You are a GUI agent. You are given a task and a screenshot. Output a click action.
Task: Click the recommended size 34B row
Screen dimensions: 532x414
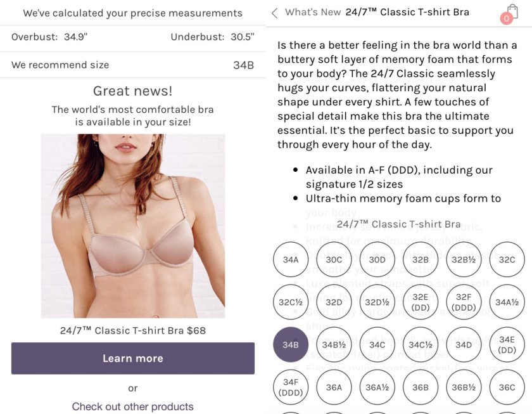pyautogui.click(x=132, y=65)
